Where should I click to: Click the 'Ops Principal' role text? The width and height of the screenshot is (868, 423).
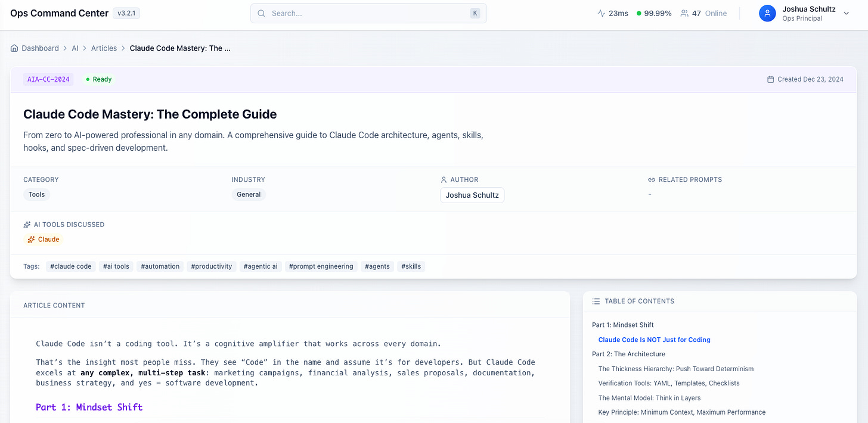pyautogui.click(x=802, y=18)
